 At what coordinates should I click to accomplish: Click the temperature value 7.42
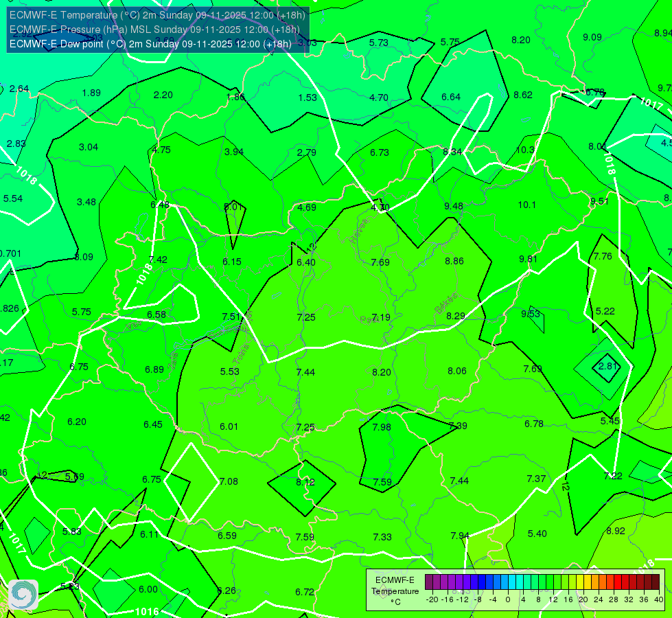(158, 260)
